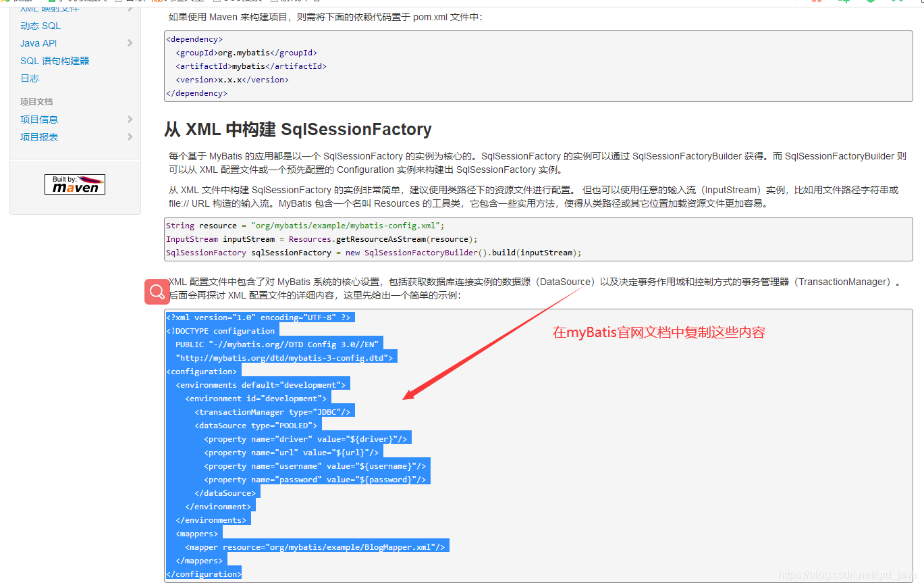The image size is (924, 587).
Task: Click the closing </dataSource> tag line
Action: click(x=227, y=493)
